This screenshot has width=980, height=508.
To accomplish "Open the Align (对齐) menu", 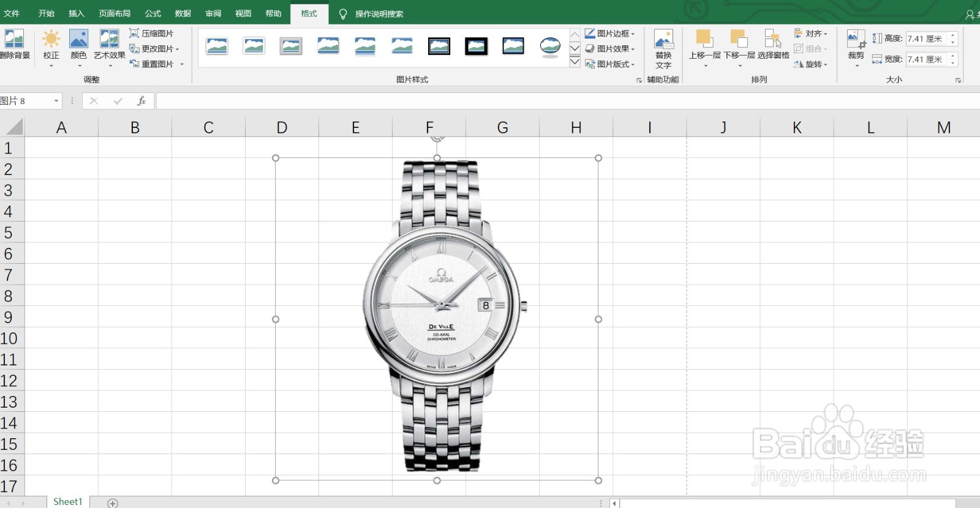I will pos(810,33).
